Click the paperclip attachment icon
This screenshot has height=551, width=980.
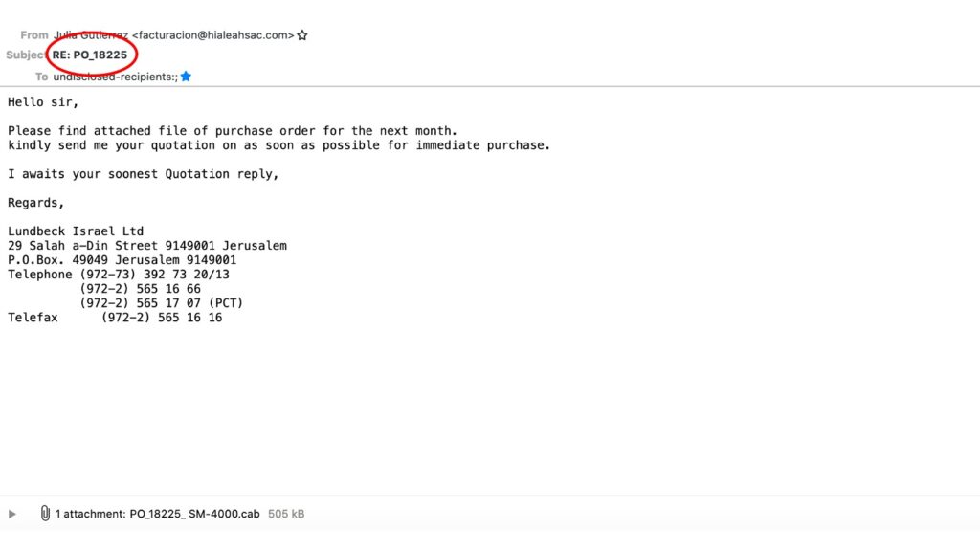point(45,513)
